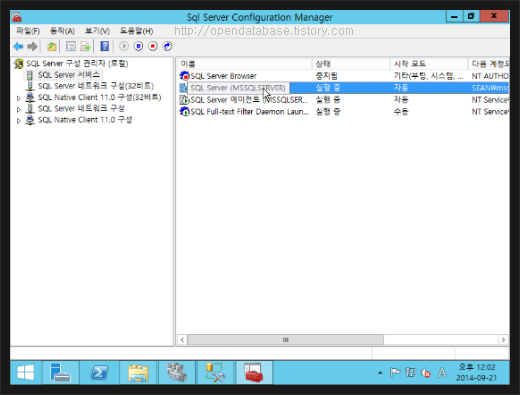Image resolution: width=520 pixels, height=395 pixels.
Task: Click the Pause Service toolbar icon
Action: pos(138,46)
